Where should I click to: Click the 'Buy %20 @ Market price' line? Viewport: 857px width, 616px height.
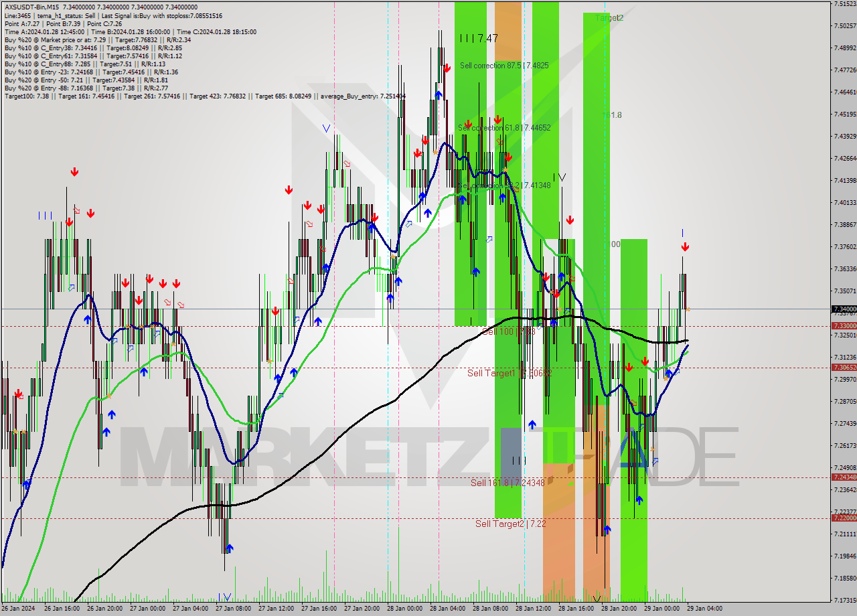pyautogui.click(x=97, y=40)
